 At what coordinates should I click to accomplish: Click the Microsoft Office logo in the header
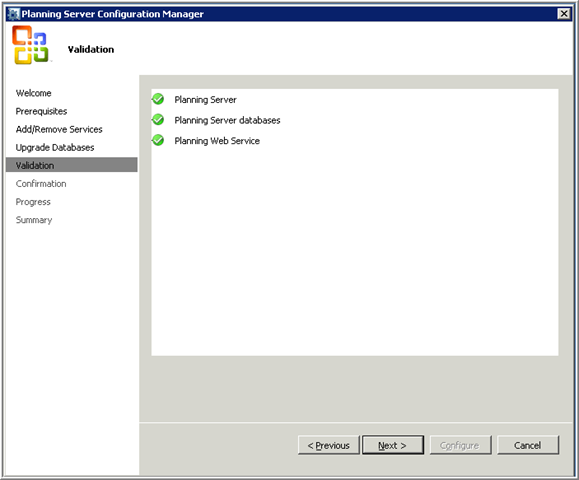(30, 45)
